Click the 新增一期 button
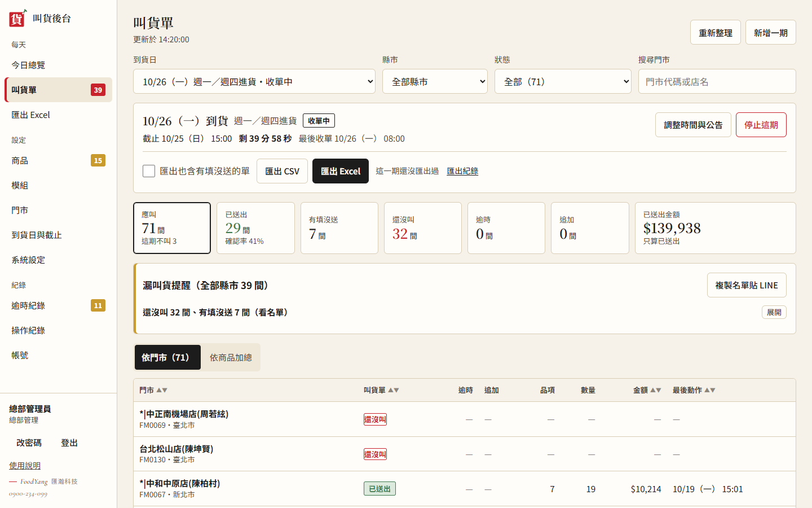This screenshot has height=508, width=812. pos(770,32)
